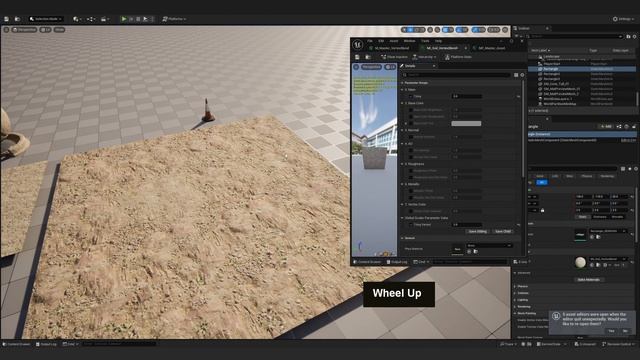This screenshot has width=640, height=360.
Task: Toggle the Tiling Variant checkbox
Action: click(x=411, y=224)
